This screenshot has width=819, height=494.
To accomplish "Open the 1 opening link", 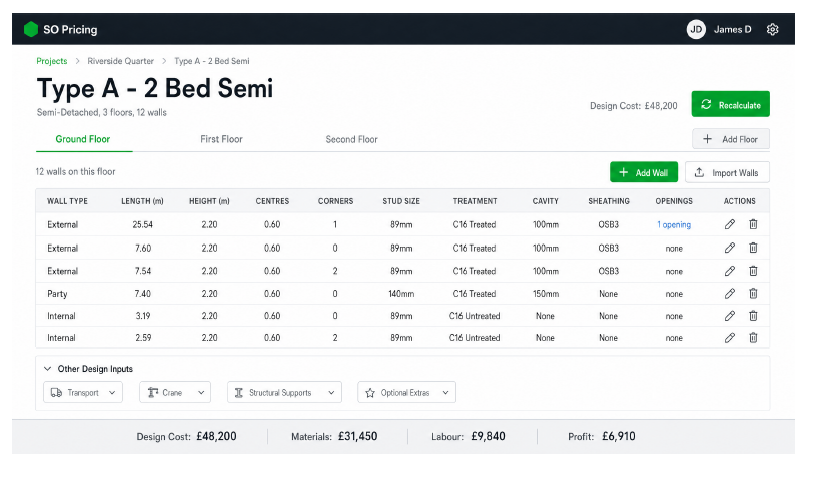I will [x=674, y=225].
